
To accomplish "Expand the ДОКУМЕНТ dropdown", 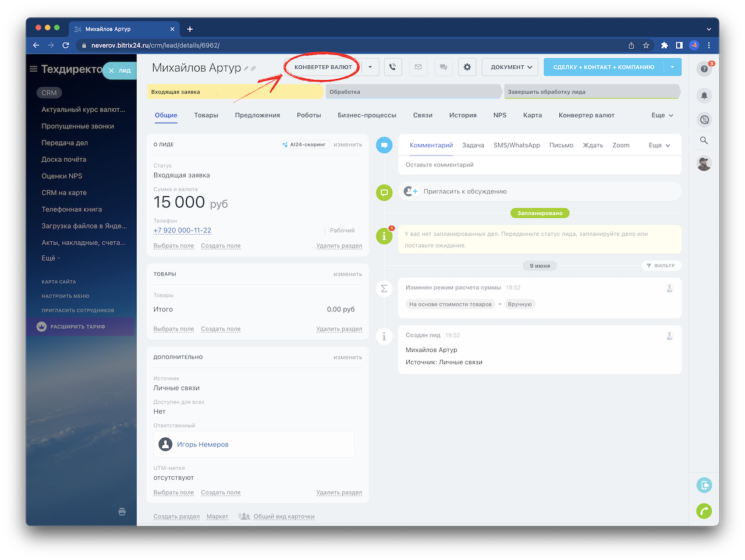I will point(511,67).
